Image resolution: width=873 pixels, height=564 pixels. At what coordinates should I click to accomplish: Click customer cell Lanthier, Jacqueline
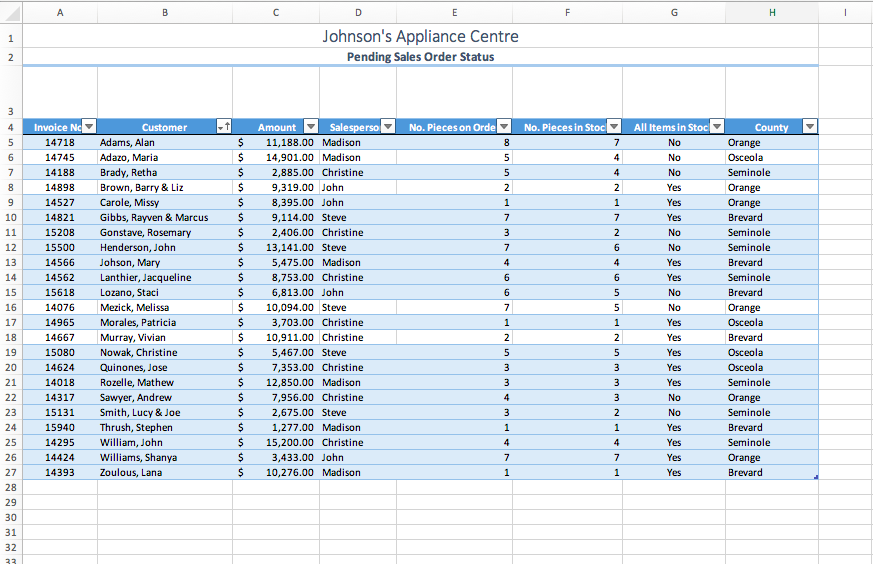point(165,278)
